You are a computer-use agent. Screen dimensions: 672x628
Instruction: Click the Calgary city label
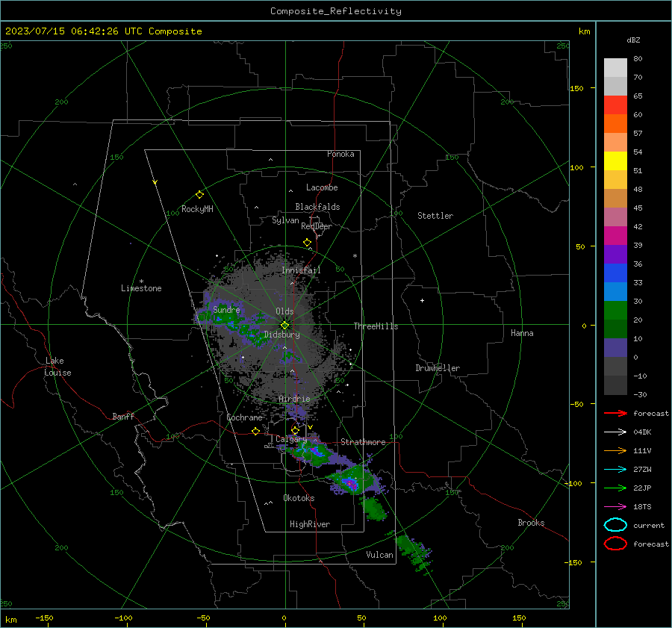[x=291, y=439]
